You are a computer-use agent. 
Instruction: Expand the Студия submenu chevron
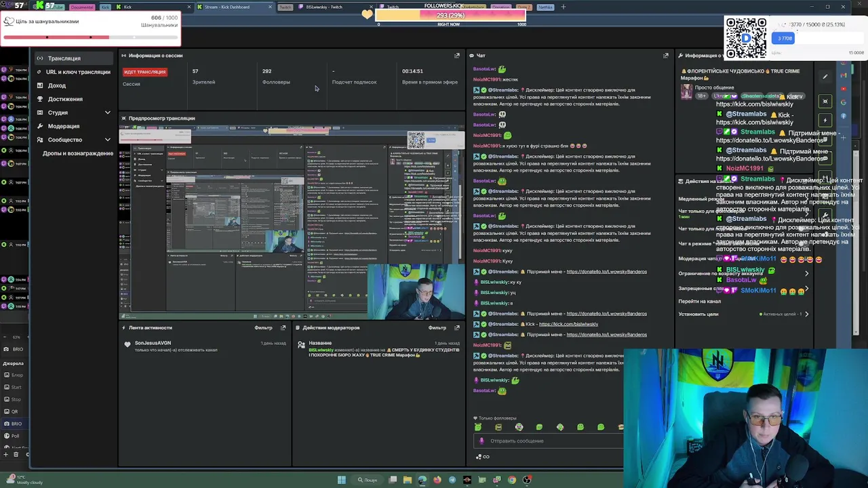(x=107, y=113)
